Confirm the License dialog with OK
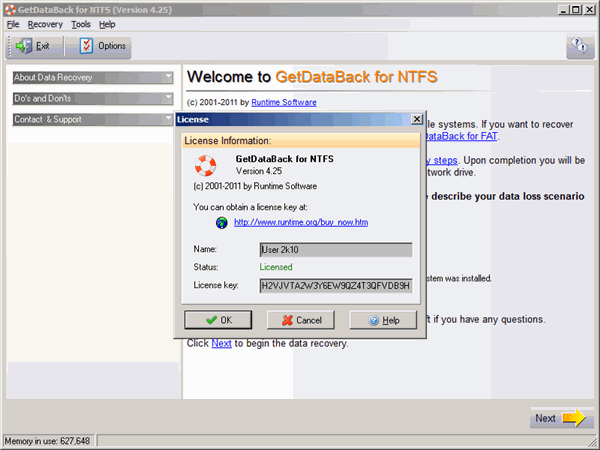 pyautogui.click(x=218, y=320)
